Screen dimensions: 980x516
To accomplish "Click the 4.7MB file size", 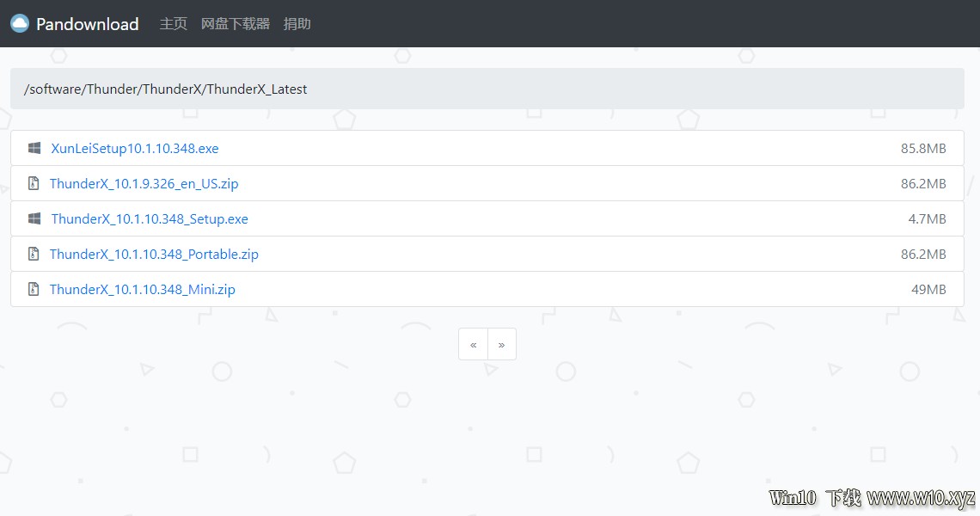I will [927, 219].
